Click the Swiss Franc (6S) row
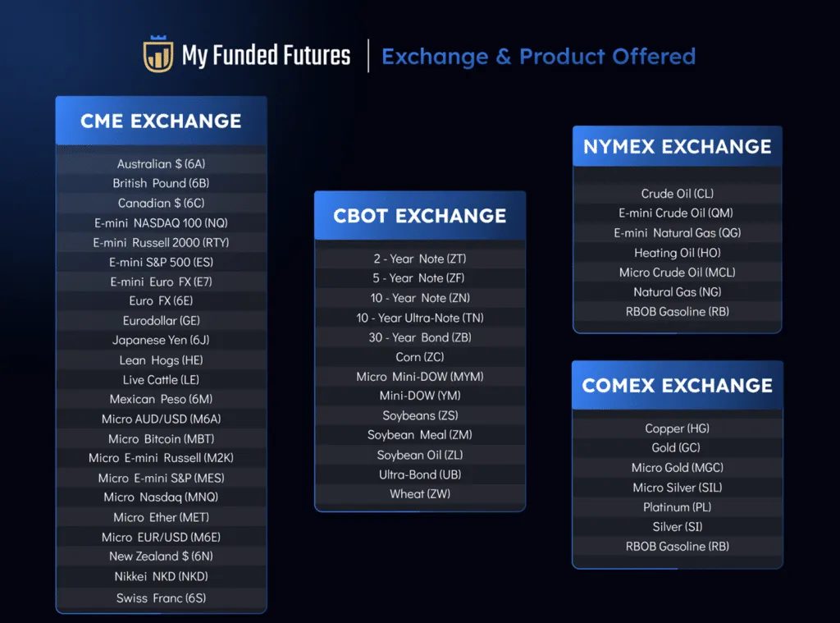Image resolution: width=840 pixels, height=623 pixels. [x=161, y=598]
